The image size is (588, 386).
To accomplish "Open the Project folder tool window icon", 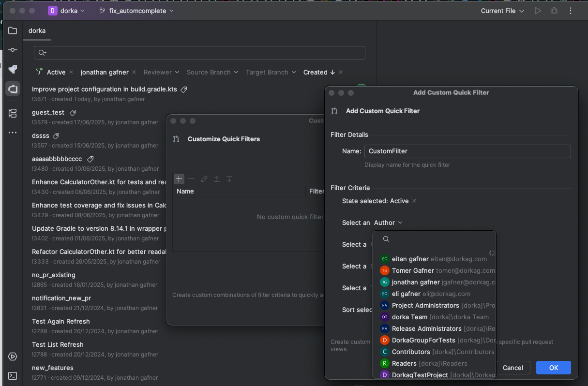I will click(x=13, y=30).
